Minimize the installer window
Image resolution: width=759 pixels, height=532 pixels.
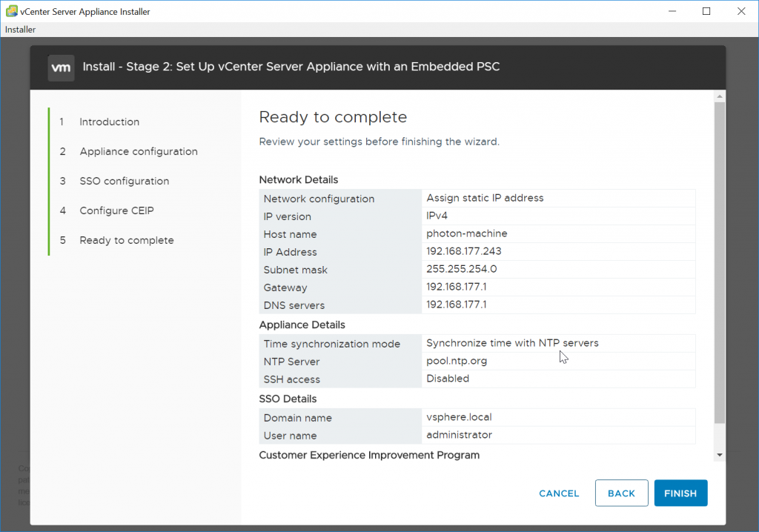tap(672, 11)
